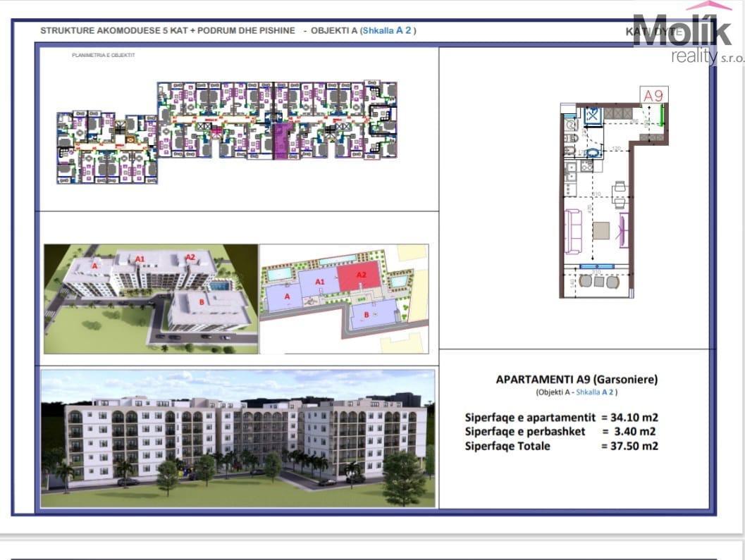Open the full-floor planimetria drawing
Viewport: 745px width, 560px height.
tap(227, 132)
